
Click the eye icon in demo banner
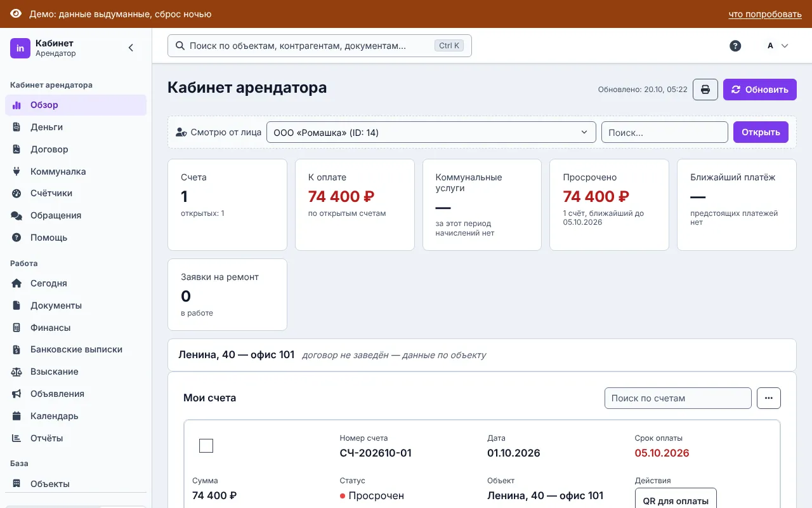[16, 14]
